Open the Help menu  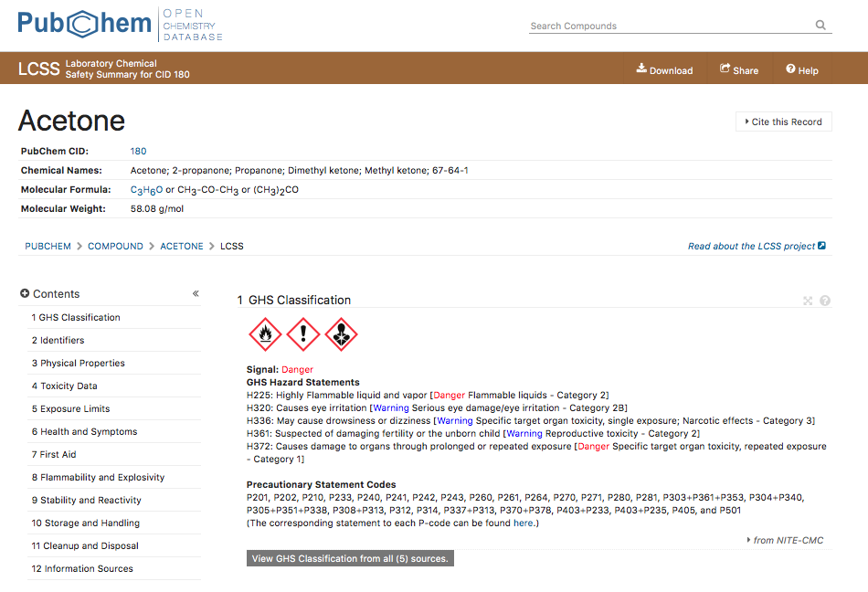(x=802, y=69)
